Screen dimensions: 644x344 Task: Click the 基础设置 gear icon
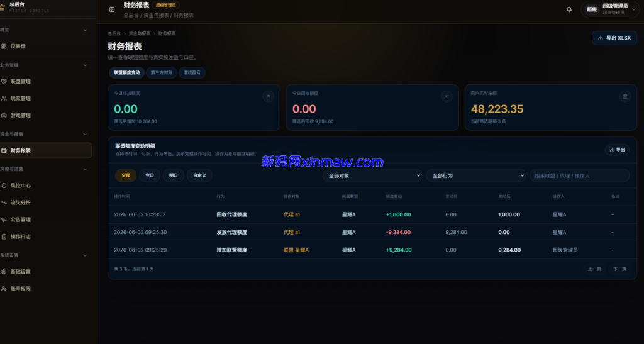click(x=4, y=272)
